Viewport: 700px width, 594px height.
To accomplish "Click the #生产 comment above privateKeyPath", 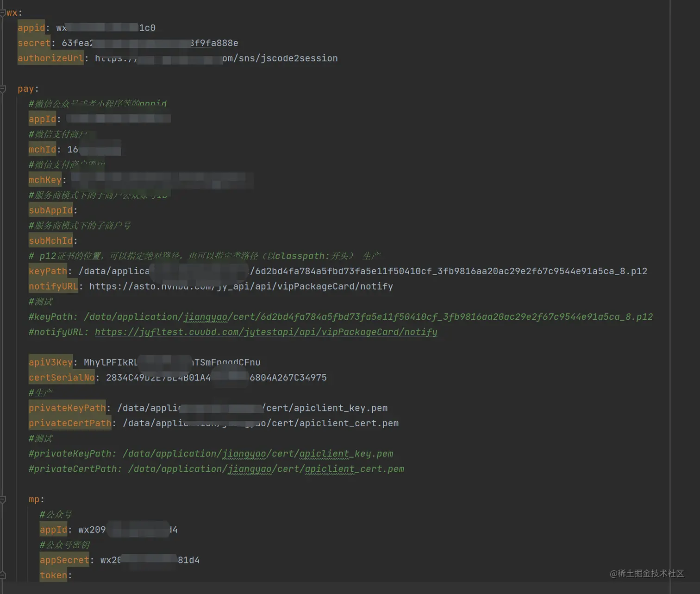I will [41, 393].
